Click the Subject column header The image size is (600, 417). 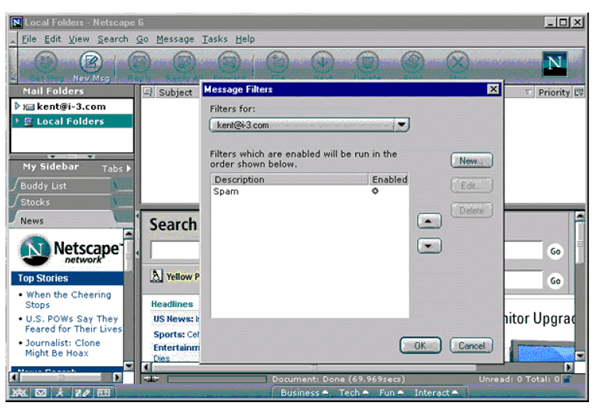(x=175, y=92)
